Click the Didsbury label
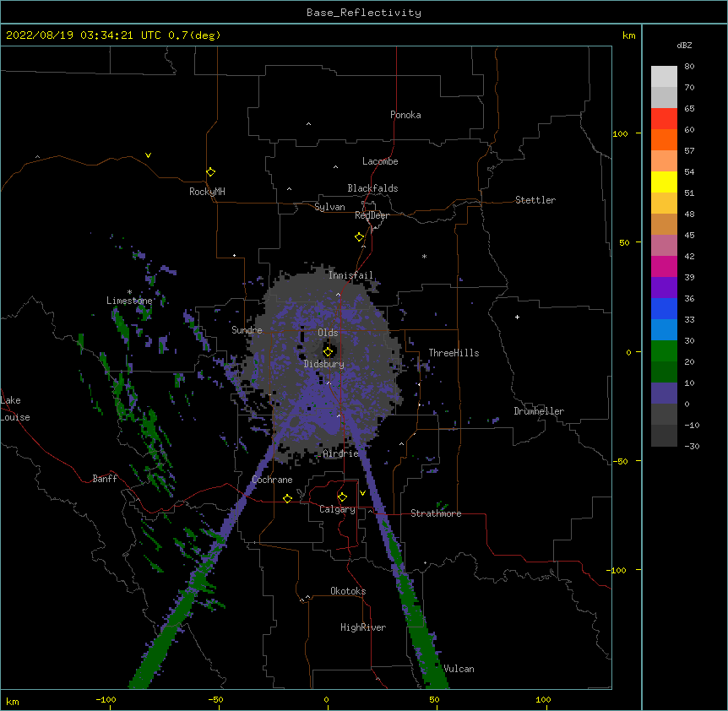 pos(324,364)
